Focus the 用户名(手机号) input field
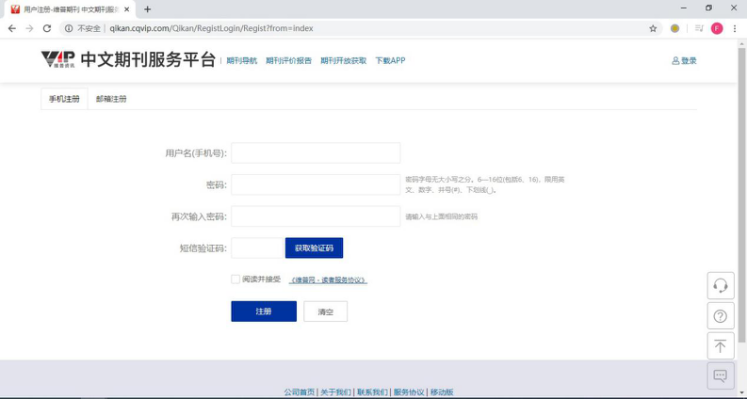The height and width of the screenshot is (399, 747). pos(316,153)
